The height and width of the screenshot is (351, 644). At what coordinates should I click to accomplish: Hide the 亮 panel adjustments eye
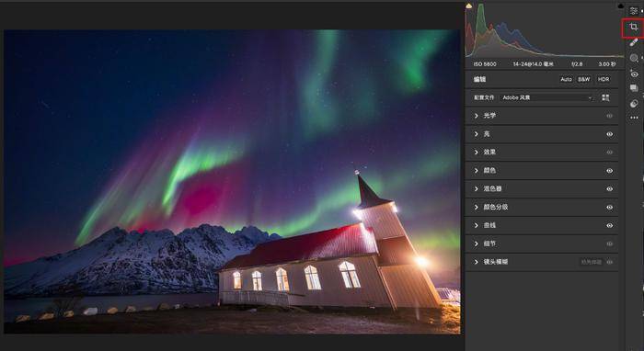[x=609, y=134]
